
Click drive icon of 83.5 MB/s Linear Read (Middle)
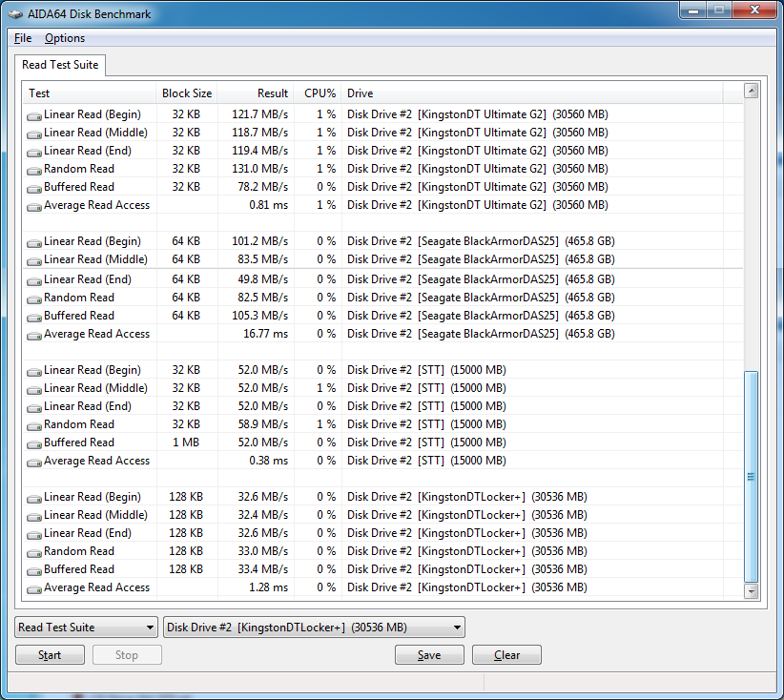pos(34,261)
